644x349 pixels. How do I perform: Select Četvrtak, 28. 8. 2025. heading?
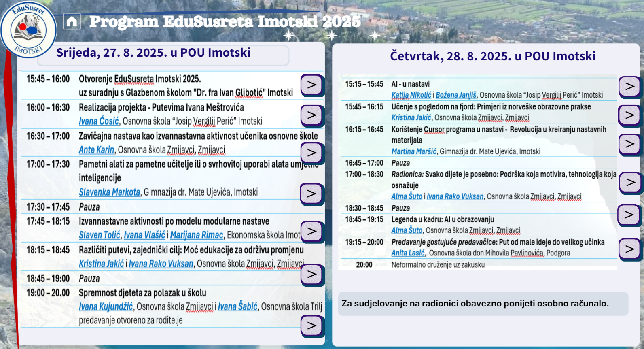click(x=493, y=56)
